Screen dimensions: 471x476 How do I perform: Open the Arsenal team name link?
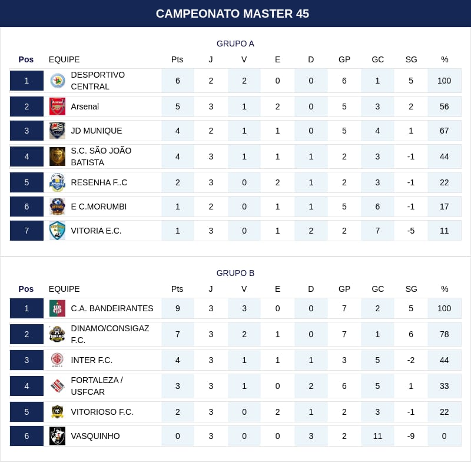pyautogui.click(x=85, y=106)
